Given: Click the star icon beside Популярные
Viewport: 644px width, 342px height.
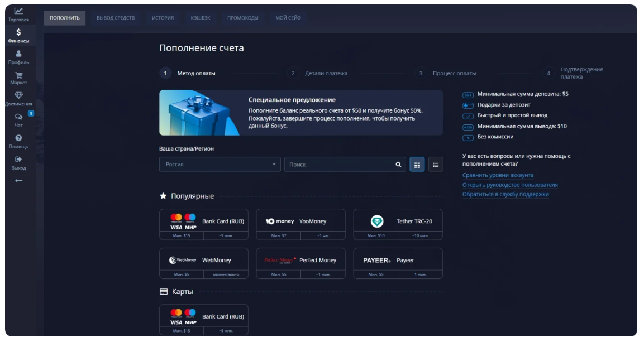Looking at the screenshot, I should pos(163,196).
